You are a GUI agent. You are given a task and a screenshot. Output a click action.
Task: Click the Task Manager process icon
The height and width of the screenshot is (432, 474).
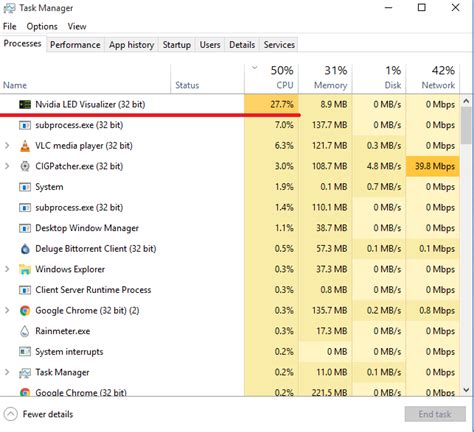click(25, 372)
